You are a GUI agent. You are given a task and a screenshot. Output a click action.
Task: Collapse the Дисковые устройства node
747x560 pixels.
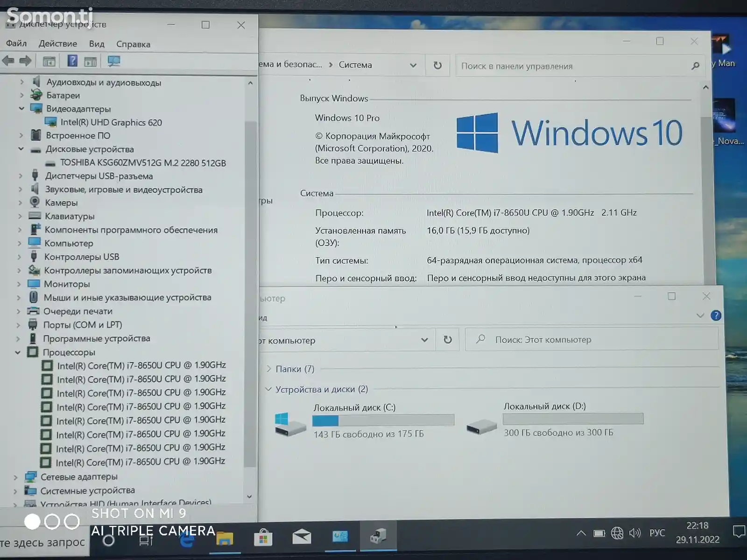21,149
